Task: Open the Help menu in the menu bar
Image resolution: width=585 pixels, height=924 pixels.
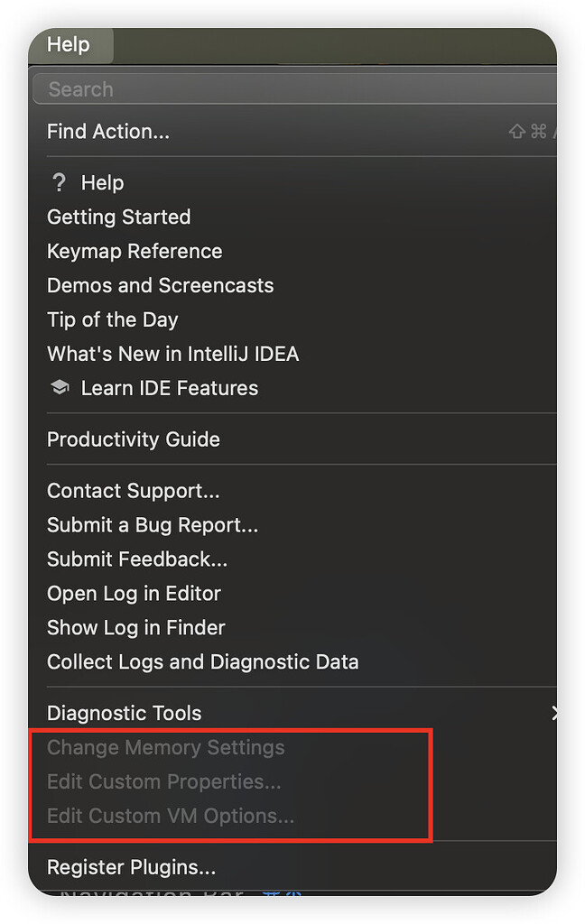Action: 70,43
